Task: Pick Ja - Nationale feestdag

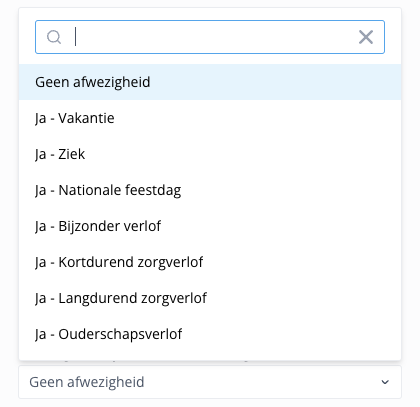Action: (x=210, y=190)
